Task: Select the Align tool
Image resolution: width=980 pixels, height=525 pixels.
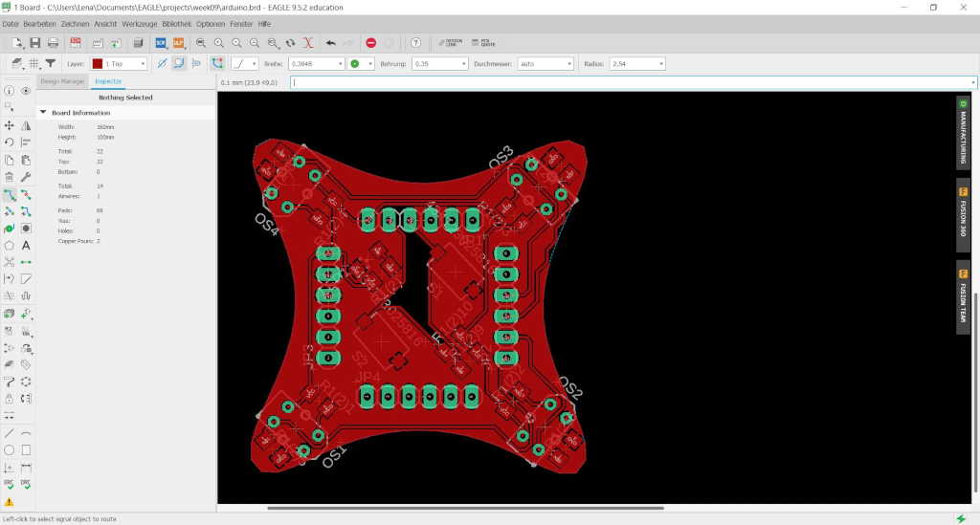Action: (x=26, y=142)
